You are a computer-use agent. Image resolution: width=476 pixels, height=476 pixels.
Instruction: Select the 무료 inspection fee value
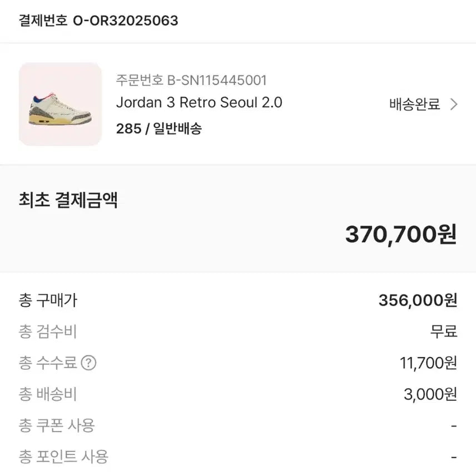(x=445, y=332)
